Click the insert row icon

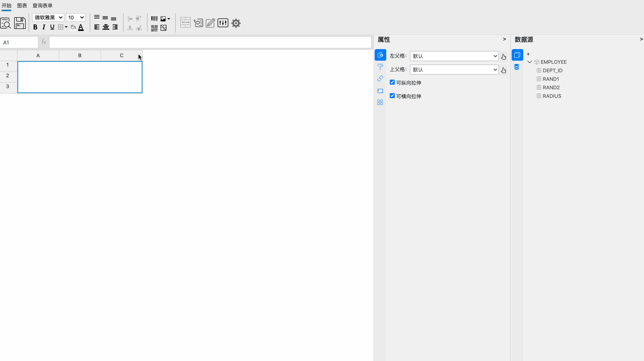(x=130, y=19)
